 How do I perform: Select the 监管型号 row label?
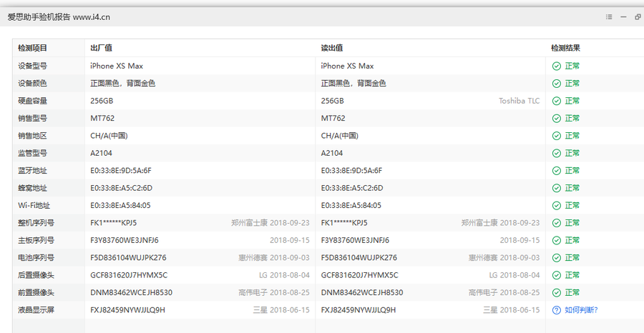(32, 154)
